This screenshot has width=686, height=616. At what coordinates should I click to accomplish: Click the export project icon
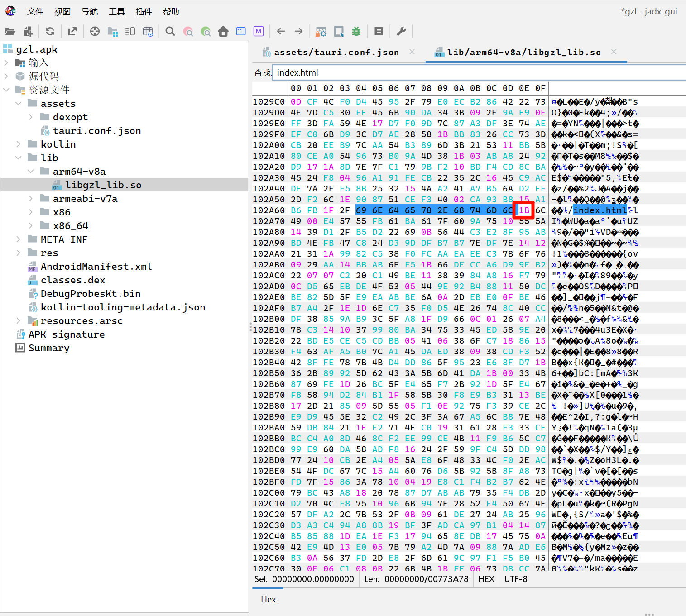[72, 31]
